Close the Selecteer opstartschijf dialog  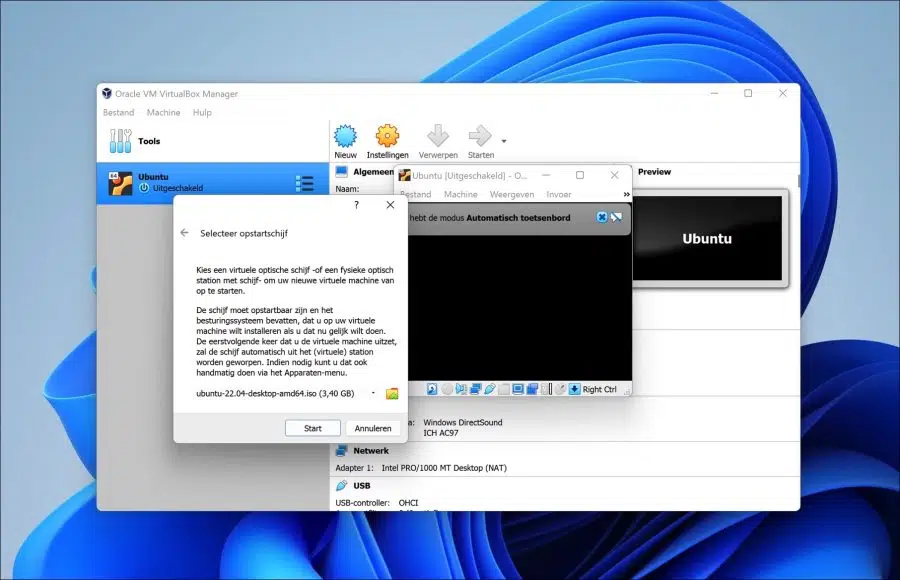click(x=390, y=205)
